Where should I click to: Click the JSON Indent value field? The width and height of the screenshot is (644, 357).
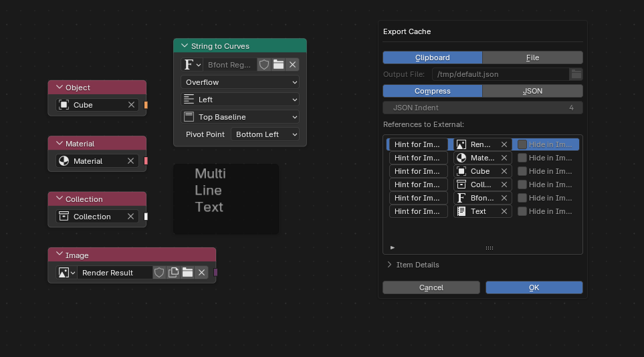tap(482, 108)
